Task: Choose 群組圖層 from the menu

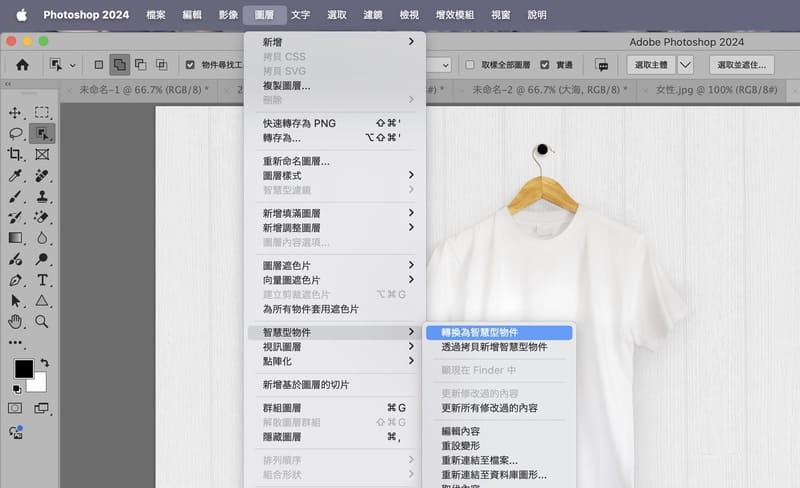Action: [337, 408]
